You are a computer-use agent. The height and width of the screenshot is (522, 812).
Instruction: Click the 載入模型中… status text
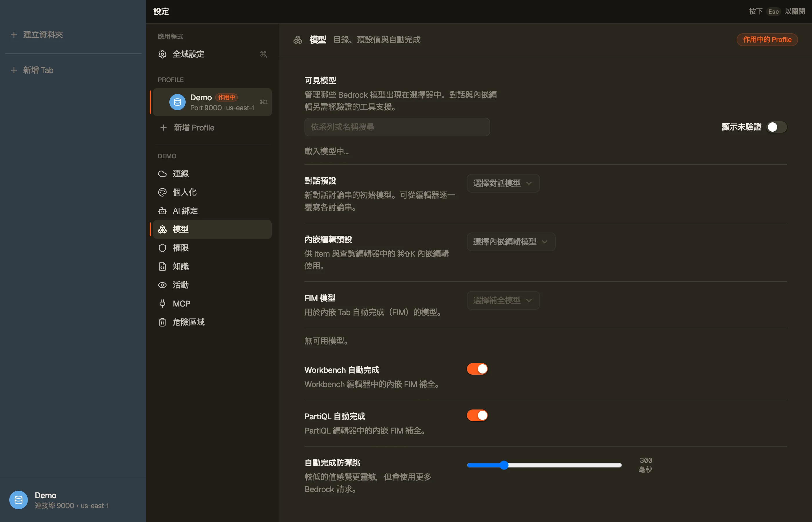click(x=326, y=151)
